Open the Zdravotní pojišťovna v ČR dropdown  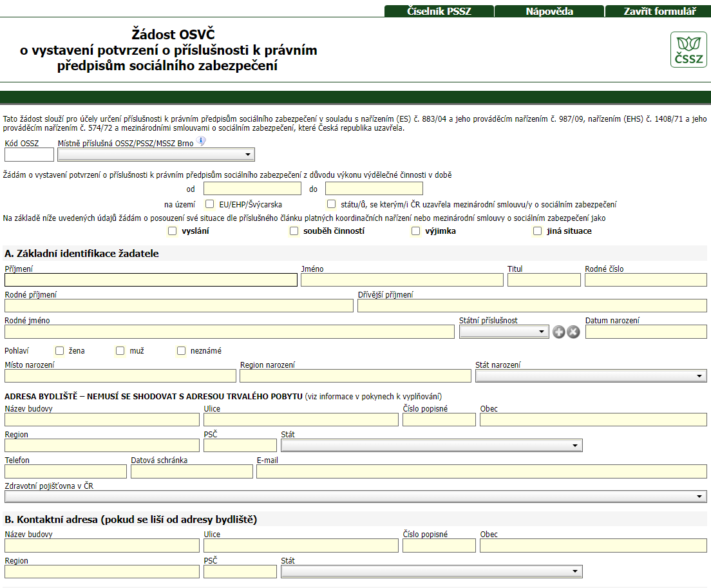355,497
